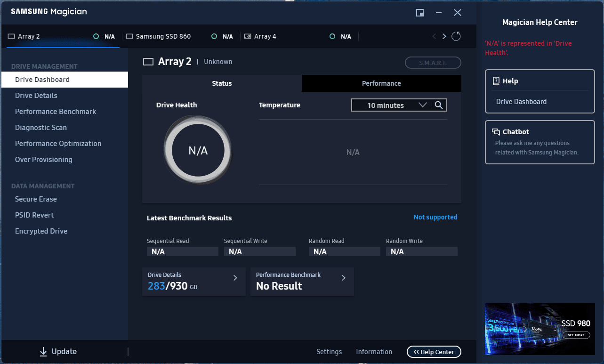The width and height of the screenshot is (604, 364).
Task: Click the Chatbot speech bubble icon
Action: 496,132
